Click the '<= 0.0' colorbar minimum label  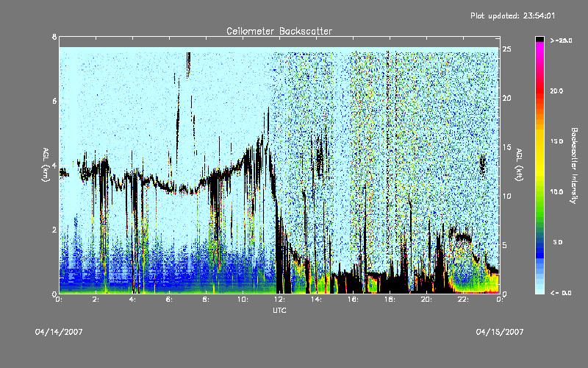561,293
